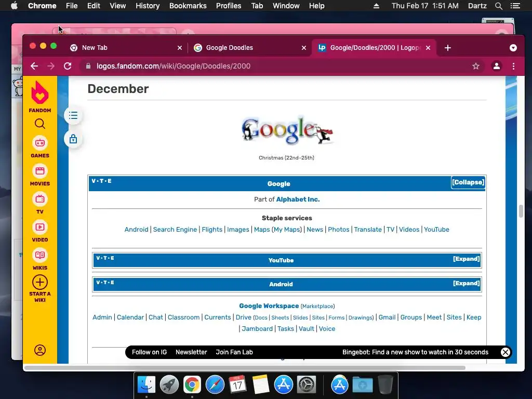The height and width of the screenshot is (399, 532).
Task: Expand the YouTube navbox
Action: click(x=466, y=259)
